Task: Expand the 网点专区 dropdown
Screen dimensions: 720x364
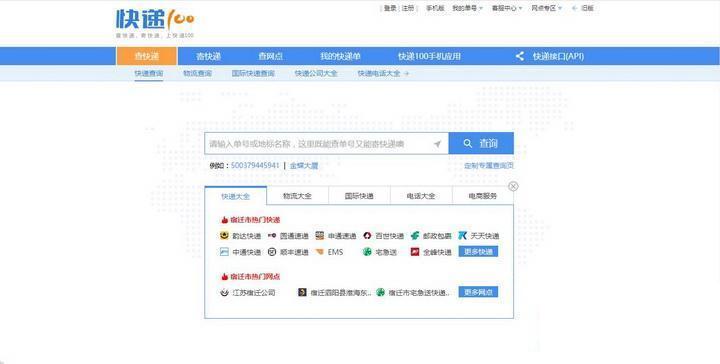Action: pos(546,8)
